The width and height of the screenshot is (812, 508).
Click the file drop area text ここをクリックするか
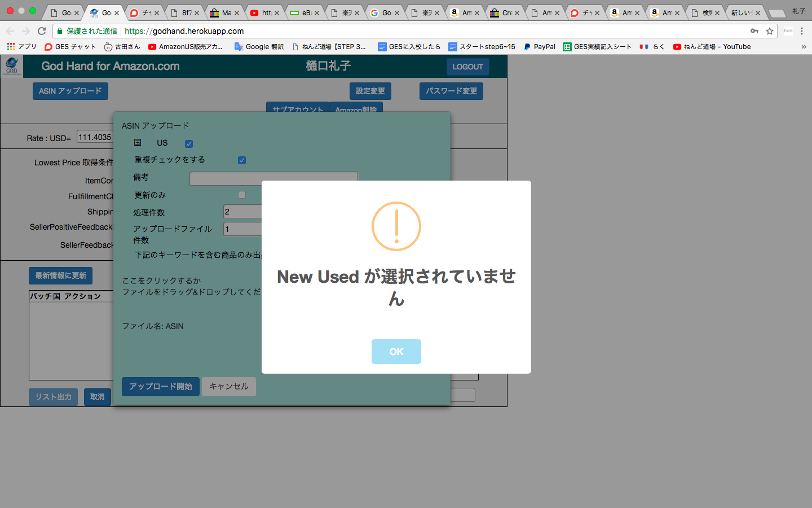pyautogui.click(x=162, y=281)
